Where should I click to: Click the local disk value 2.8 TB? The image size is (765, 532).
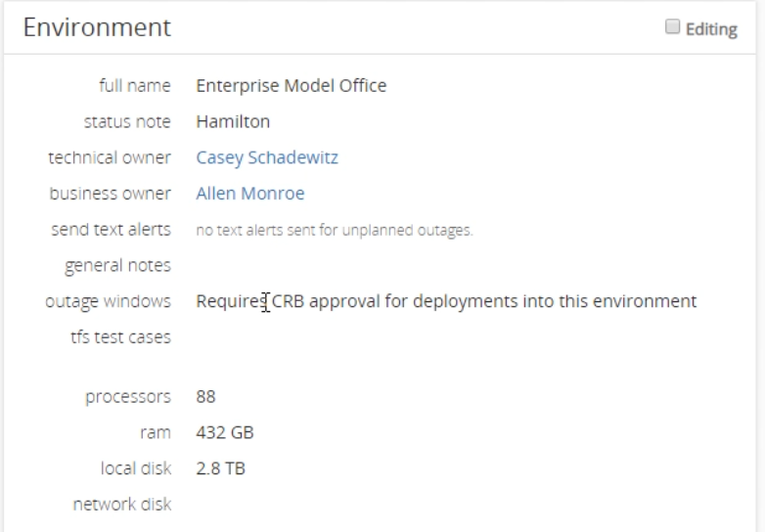pos(220,468)
